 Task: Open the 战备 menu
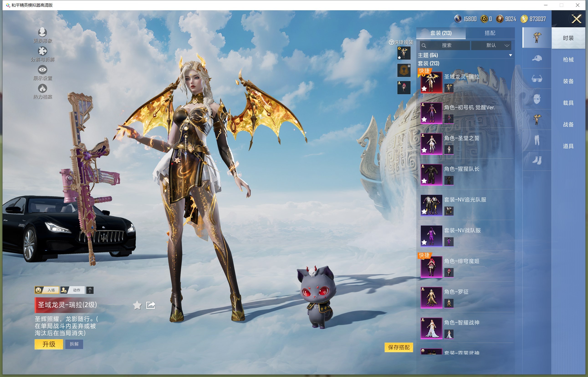click(568, 124)
